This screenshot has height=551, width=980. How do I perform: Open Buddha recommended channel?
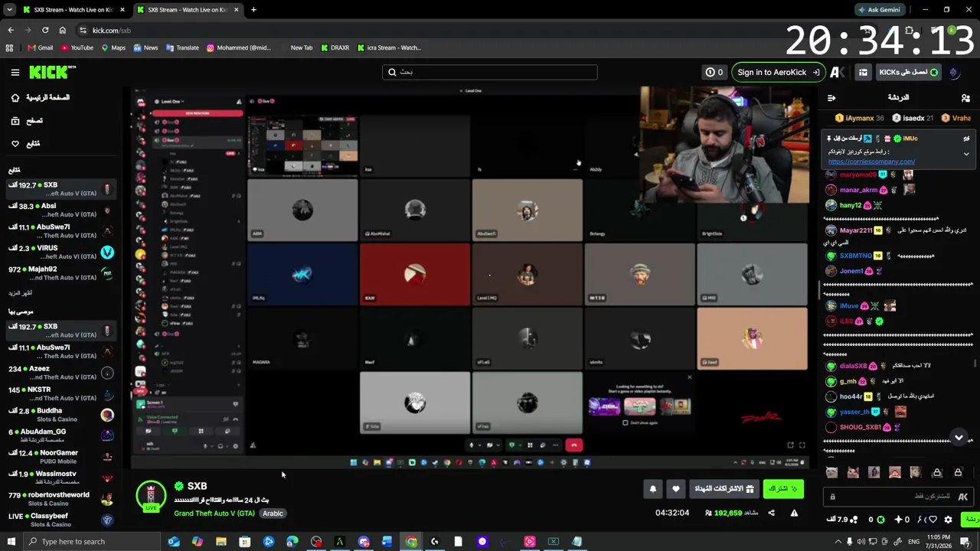coord(60,415)
